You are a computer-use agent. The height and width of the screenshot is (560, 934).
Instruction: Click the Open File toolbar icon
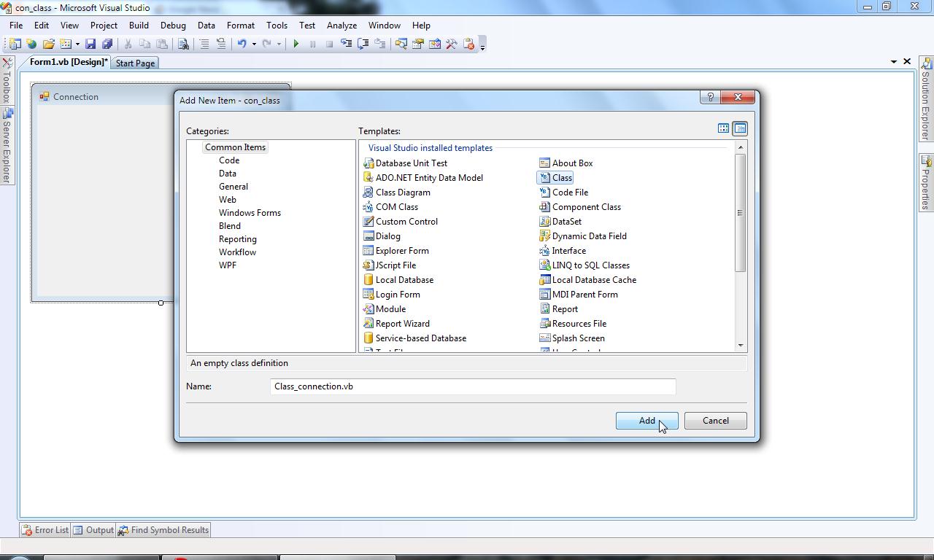48,44
